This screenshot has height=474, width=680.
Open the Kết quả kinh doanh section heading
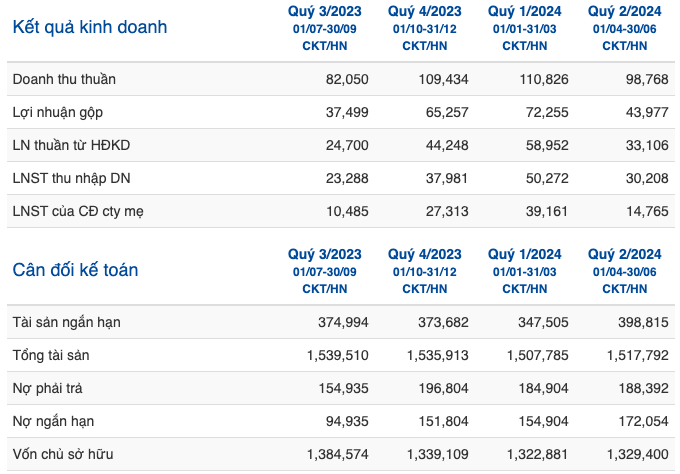pos(90,27)
